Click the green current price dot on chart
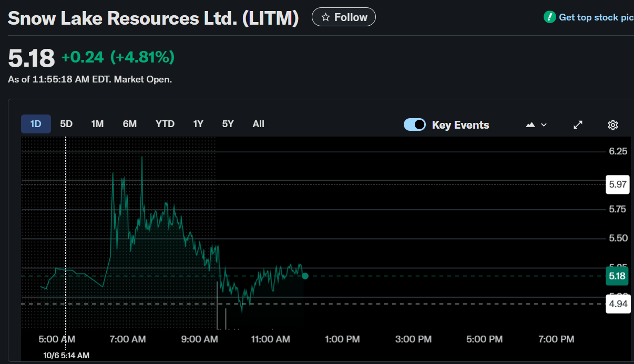634x364 pixels. pyautogui.click(x=305, y=276)
